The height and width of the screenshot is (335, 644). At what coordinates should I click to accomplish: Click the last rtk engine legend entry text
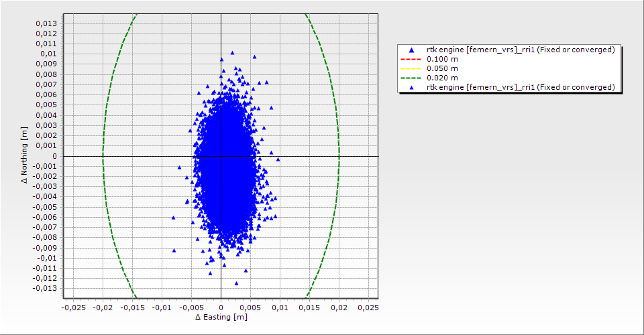[x=521, y=88]
